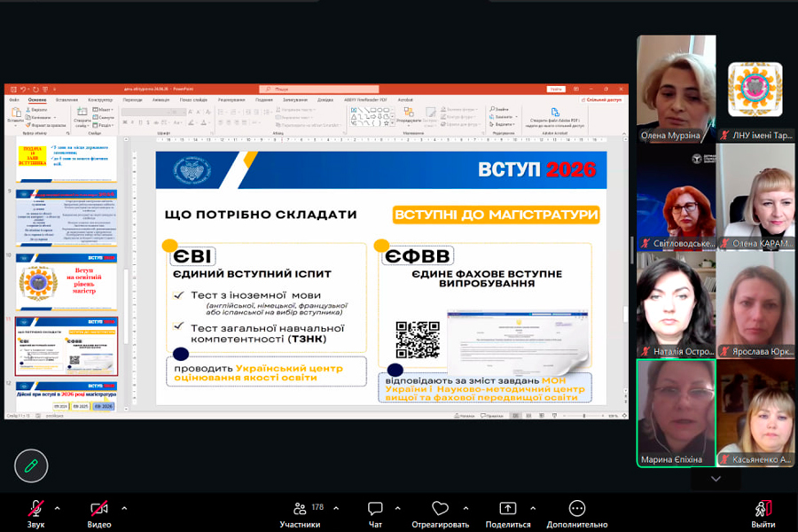Viewport: 798px width, 532px height.
Task: Unmute the microphone with the Звук button
Action: click(x=35, y=514)
